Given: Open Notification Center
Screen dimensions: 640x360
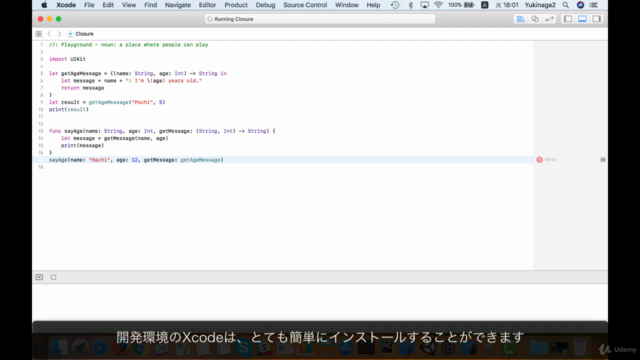Looking at the screenshot, I should click(594, 5).
